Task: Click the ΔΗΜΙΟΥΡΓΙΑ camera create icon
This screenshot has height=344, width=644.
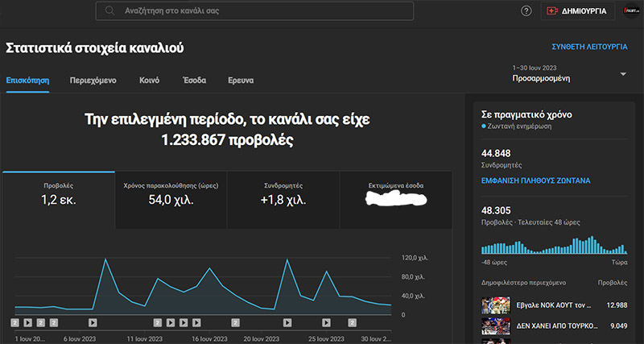Action: [551, 11]
